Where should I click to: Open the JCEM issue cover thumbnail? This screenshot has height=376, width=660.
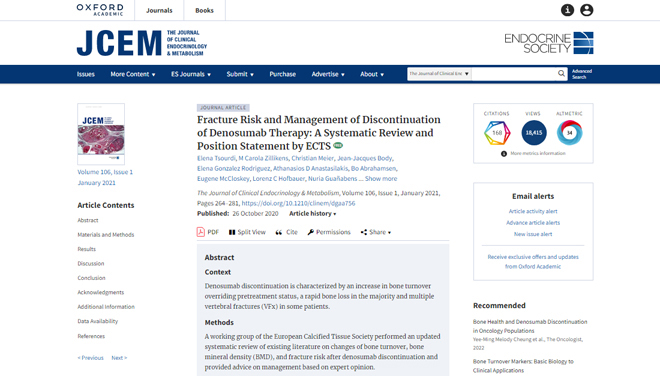(101, 134)
